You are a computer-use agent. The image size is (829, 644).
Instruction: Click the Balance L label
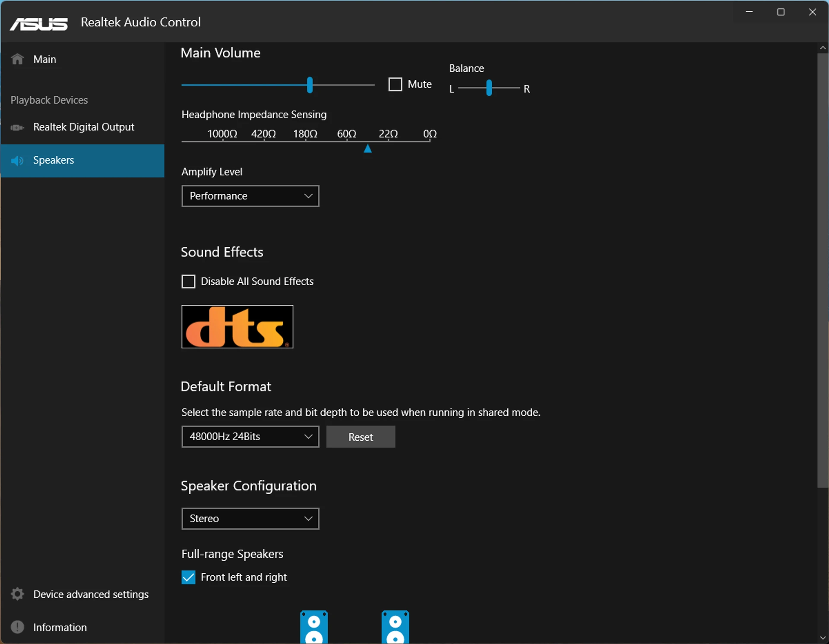[x=452, y=89]
